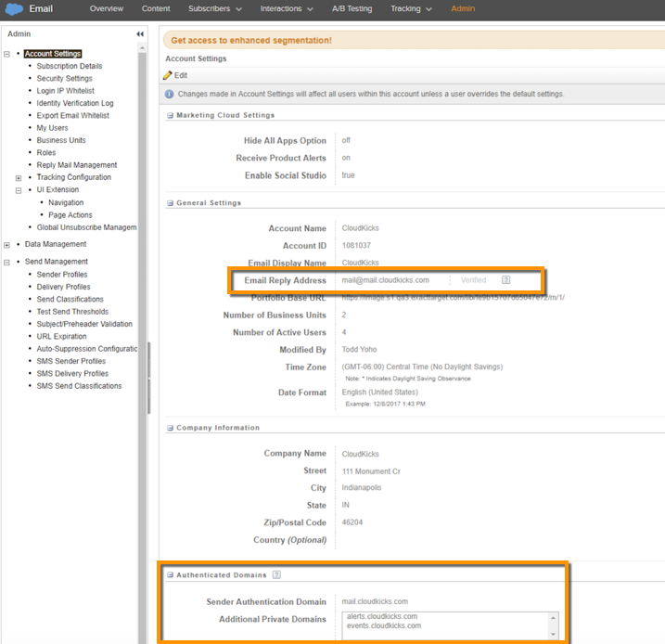Viewport: 665px width, 644px height.
Task: Open Send Classifications
Action: click(70, 299)
